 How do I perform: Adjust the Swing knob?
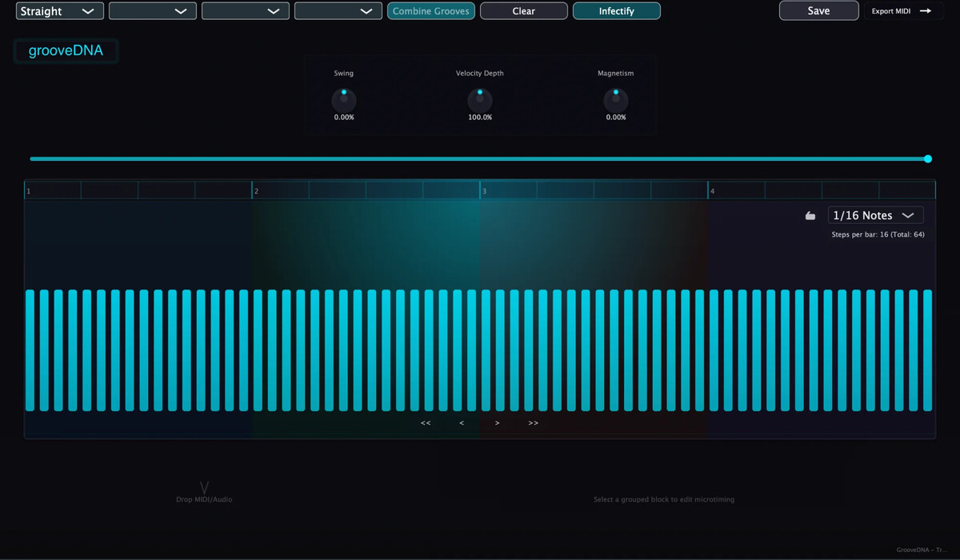(x=343, y=100)
